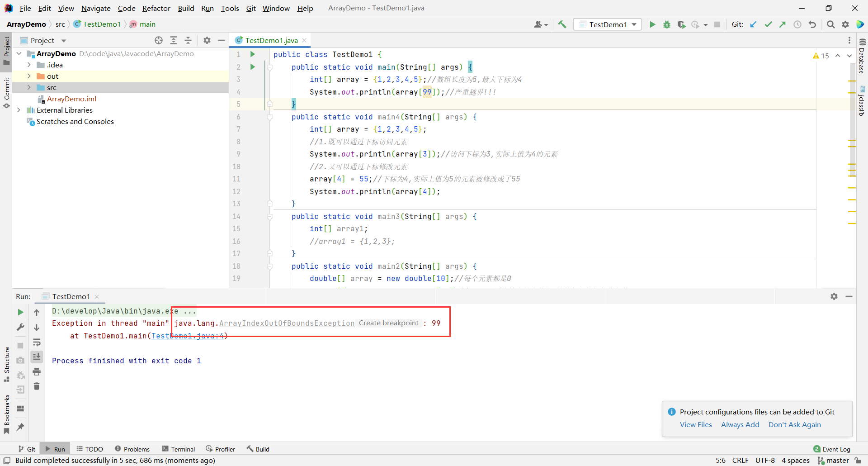The image size is (868, 466).
Task: Click Always Add in Git notification
Action: 740,424
